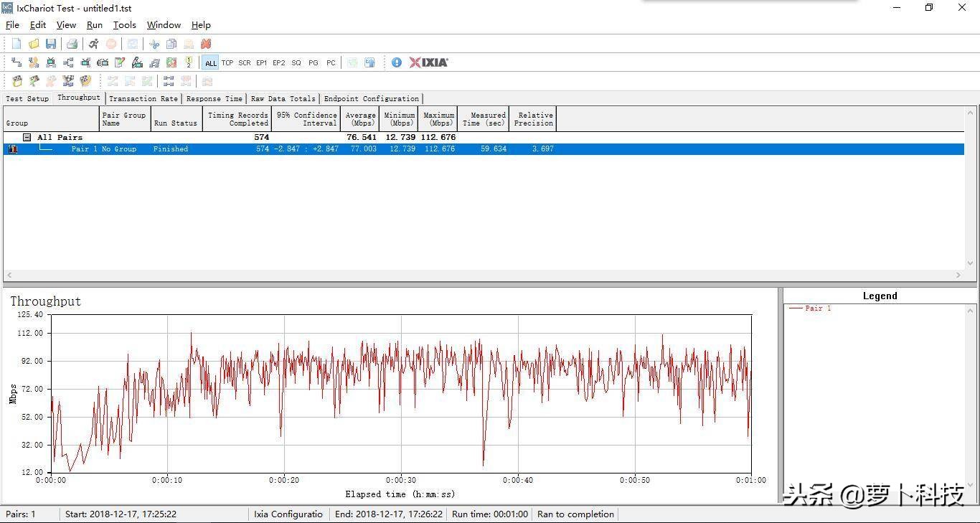
Task: Toggle the PG filter button
Action: (313, 62)
